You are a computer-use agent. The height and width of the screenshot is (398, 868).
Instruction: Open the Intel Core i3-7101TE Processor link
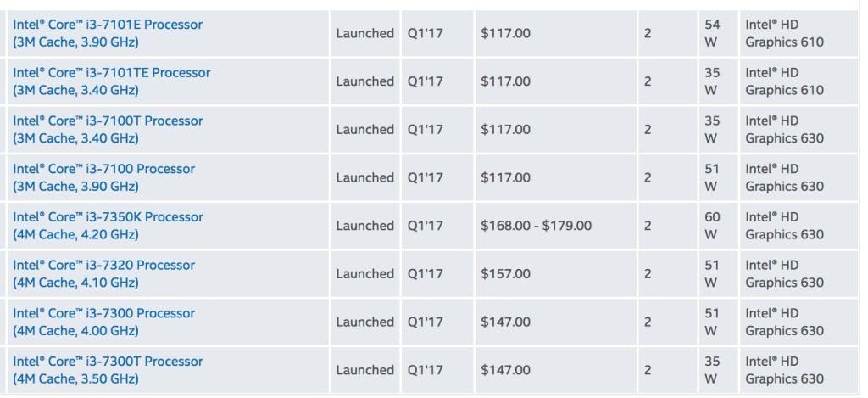[112, 73]
